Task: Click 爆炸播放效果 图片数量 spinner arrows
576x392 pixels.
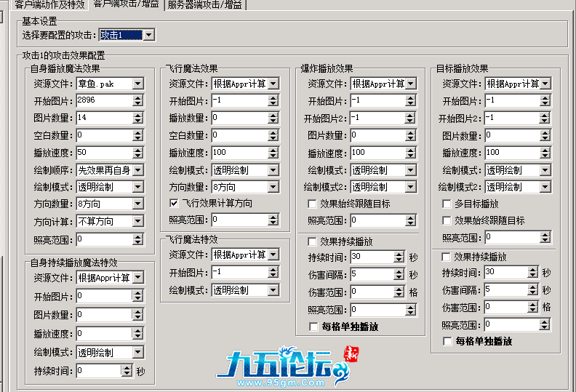Action: click(411, 135)
